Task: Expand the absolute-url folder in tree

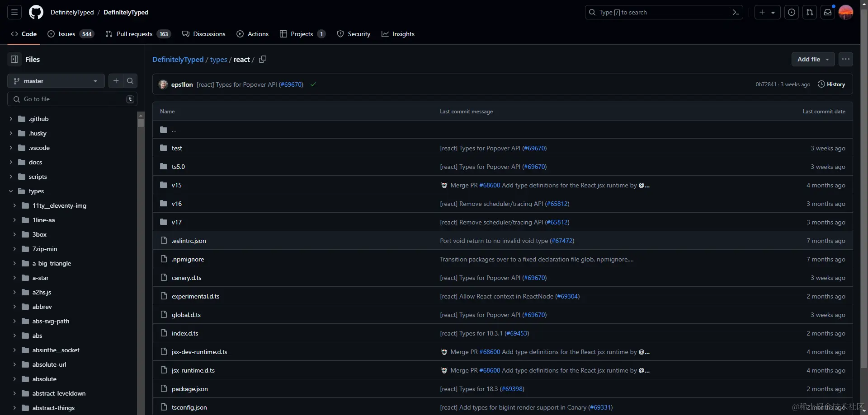Action: pos(14,364)
